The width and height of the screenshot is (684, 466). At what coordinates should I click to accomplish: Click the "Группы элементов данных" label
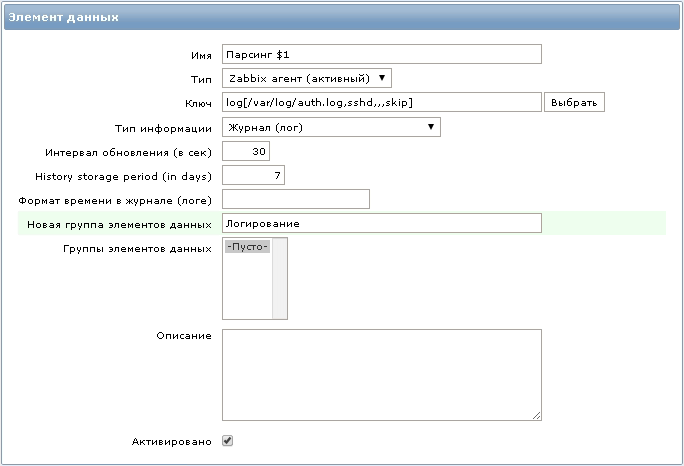point(137,248)
